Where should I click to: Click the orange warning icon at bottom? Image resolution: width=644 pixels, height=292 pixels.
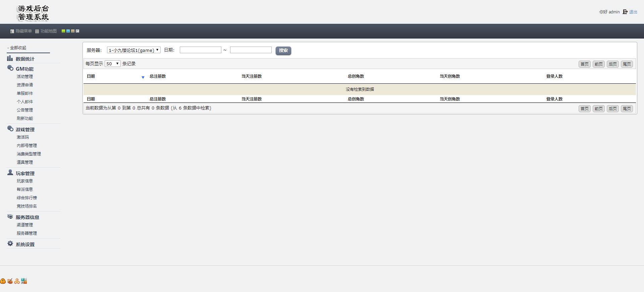click(x=3, y=281)
